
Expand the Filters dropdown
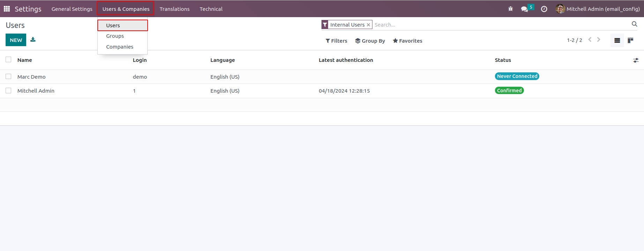[x=336, y=41]
